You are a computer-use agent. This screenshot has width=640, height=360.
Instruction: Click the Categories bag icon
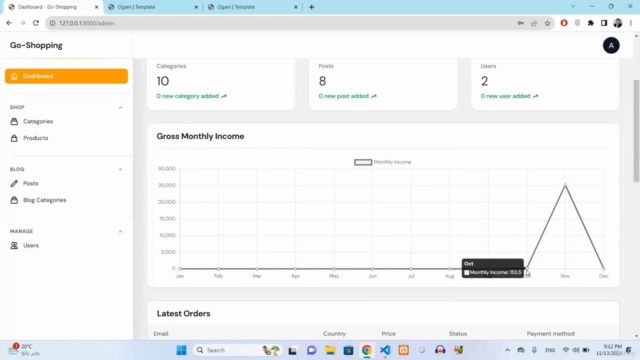[14, 122]
